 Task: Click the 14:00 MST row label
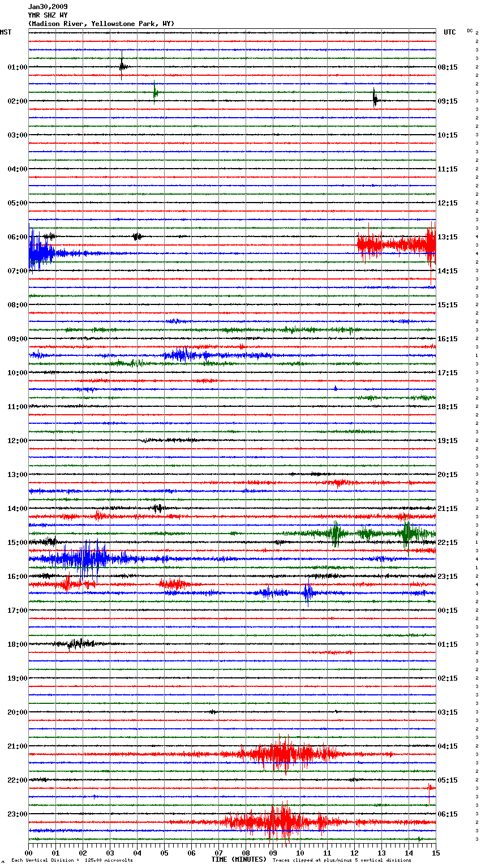pos(18,509)
